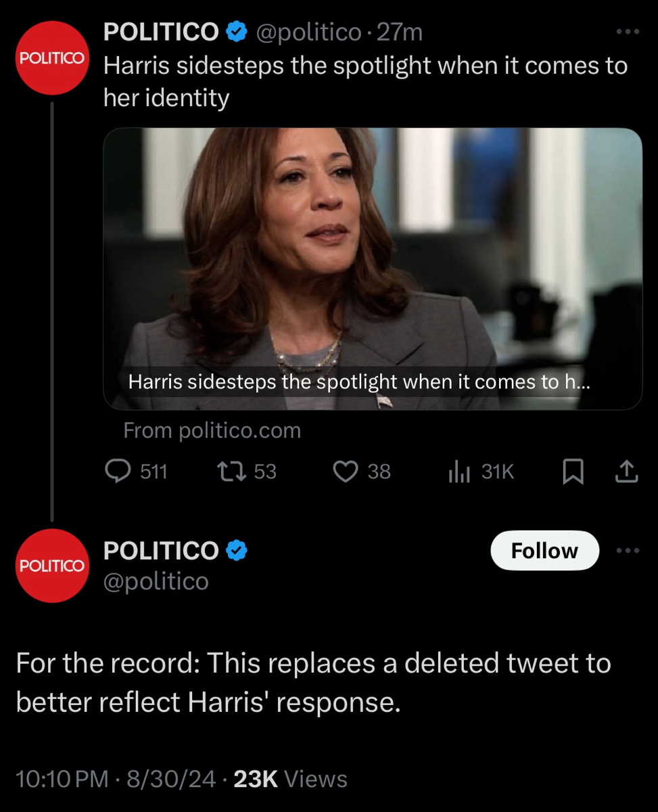Open the Harris article preview image

(373, 268)
